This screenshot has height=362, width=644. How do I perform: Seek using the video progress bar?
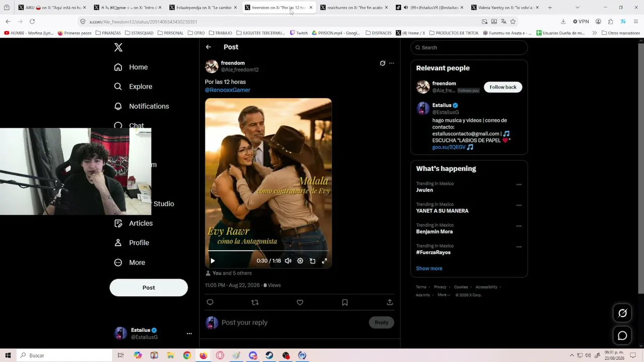[x=268, y=250]
